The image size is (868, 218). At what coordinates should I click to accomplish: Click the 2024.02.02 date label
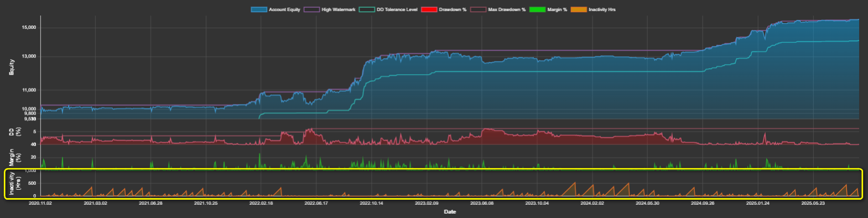click(x=592, y=203)
